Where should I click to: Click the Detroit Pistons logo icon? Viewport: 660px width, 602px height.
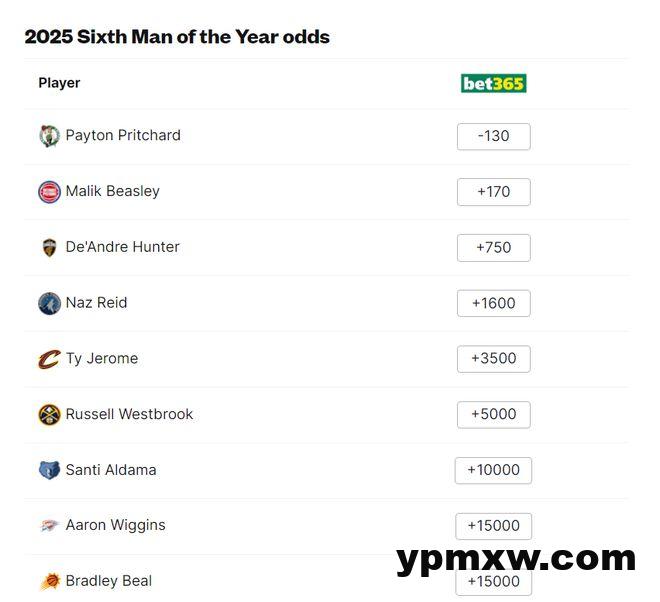49,192
